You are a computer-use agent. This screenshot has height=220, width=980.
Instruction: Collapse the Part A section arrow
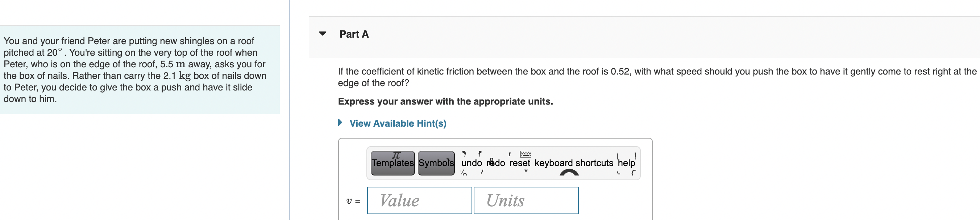click(323, 34)
